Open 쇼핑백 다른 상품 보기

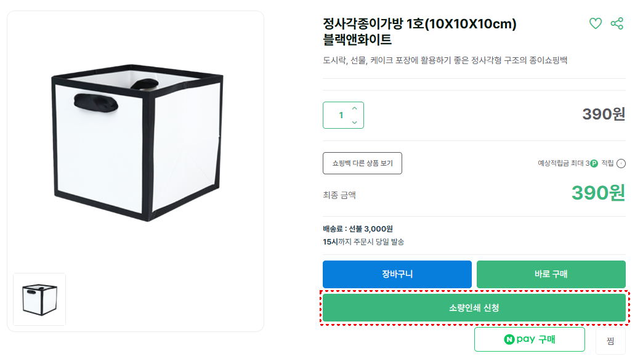pyautogui.click(x=362, y=163)
